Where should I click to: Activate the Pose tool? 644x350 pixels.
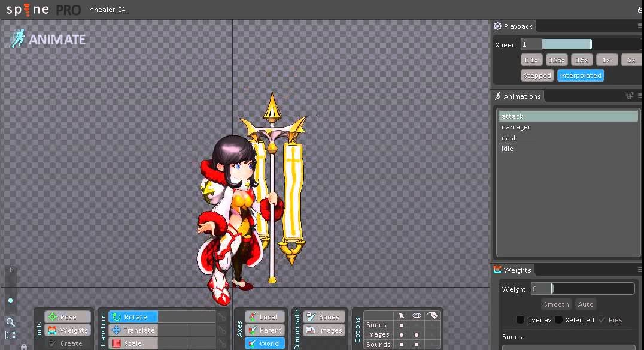click(67, 316)
